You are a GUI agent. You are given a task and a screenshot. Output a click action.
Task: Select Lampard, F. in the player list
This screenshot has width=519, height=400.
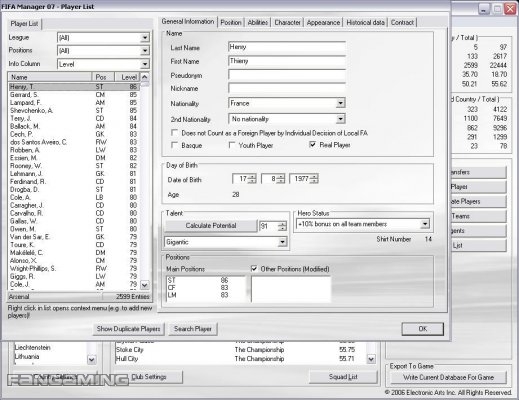[x=74, y=103]
